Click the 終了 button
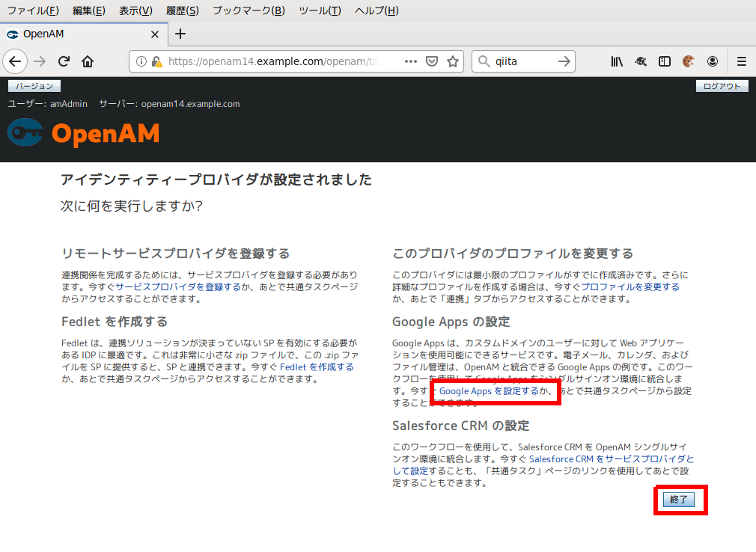 [x=680, y=500]
